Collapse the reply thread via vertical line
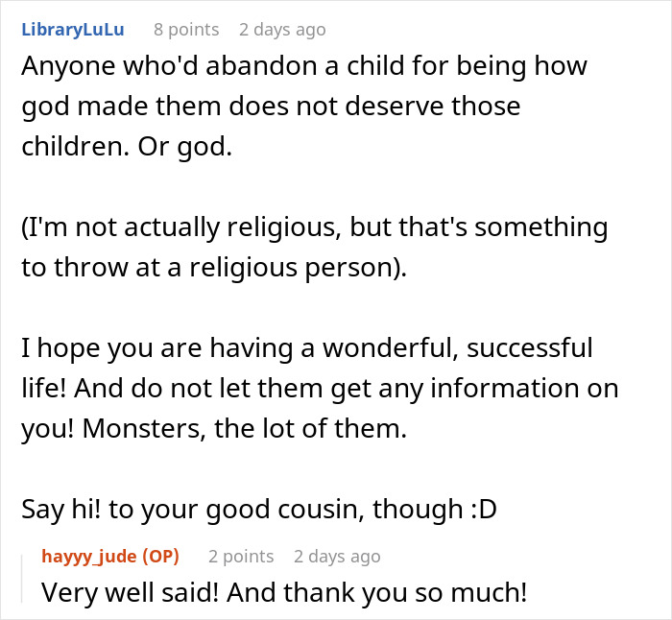This screenshot has width=672, height=620. pos(26,575)
